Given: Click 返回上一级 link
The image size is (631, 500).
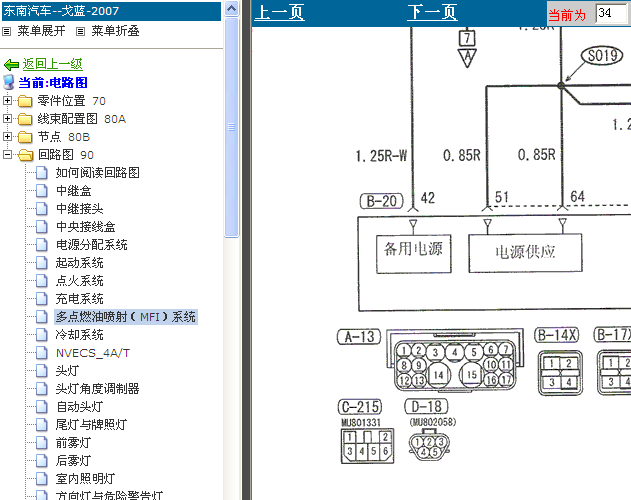Looking at the screenshot, I should [x=53, y=64].
